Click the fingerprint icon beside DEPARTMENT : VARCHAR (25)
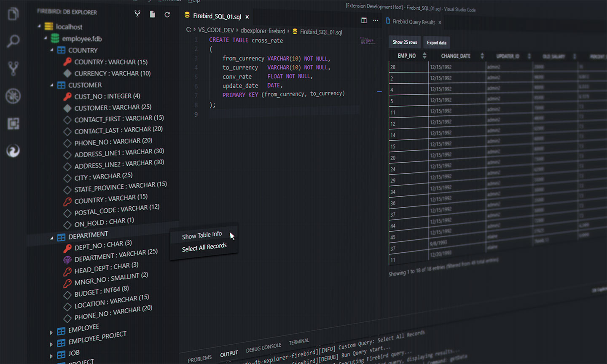The height and width of the screenshot is (364, 607). [67, 260]
